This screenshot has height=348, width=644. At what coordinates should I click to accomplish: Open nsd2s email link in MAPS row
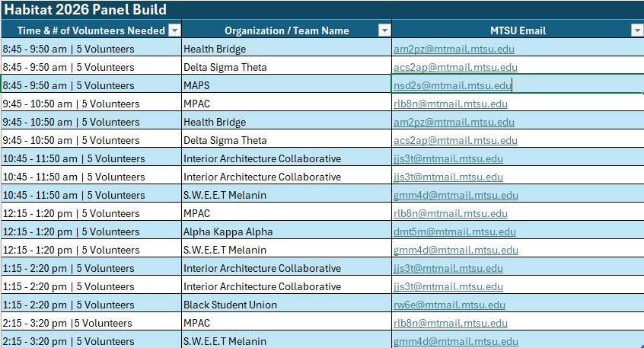[453, 85]
